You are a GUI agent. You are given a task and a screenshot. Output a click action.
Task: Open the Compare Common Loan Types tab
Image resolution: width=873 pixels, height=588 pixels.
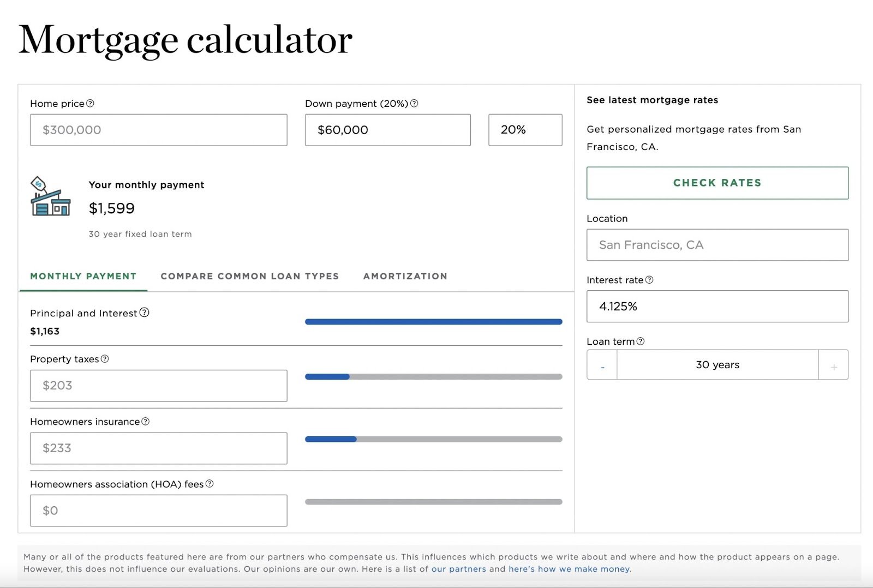pos(249,276)
